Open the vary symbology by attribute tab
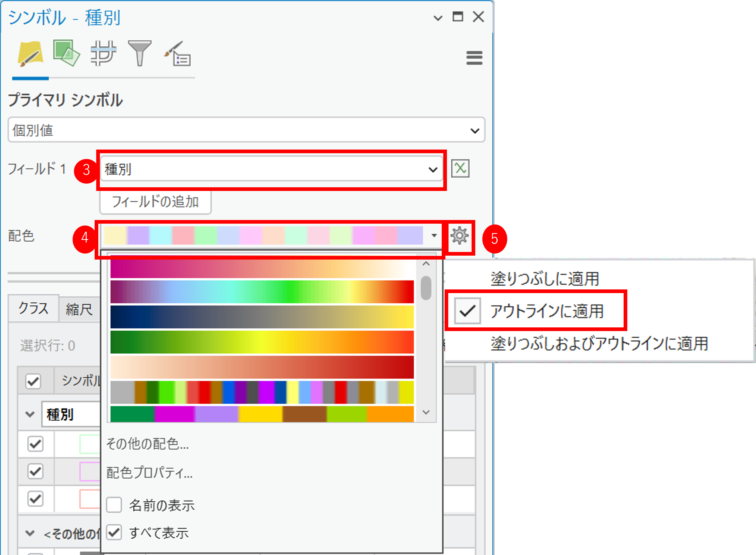The height and width of the screenshot is (555, 756). (66, 53)
